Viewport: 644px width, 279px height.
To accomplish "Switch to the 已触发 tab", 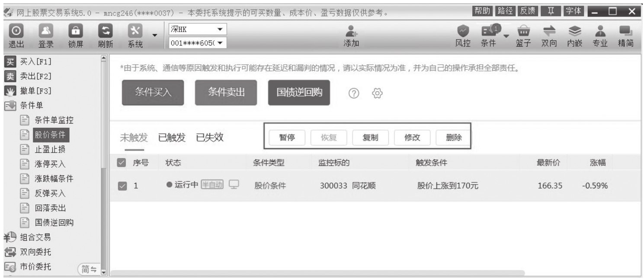I will coord(172,138).
